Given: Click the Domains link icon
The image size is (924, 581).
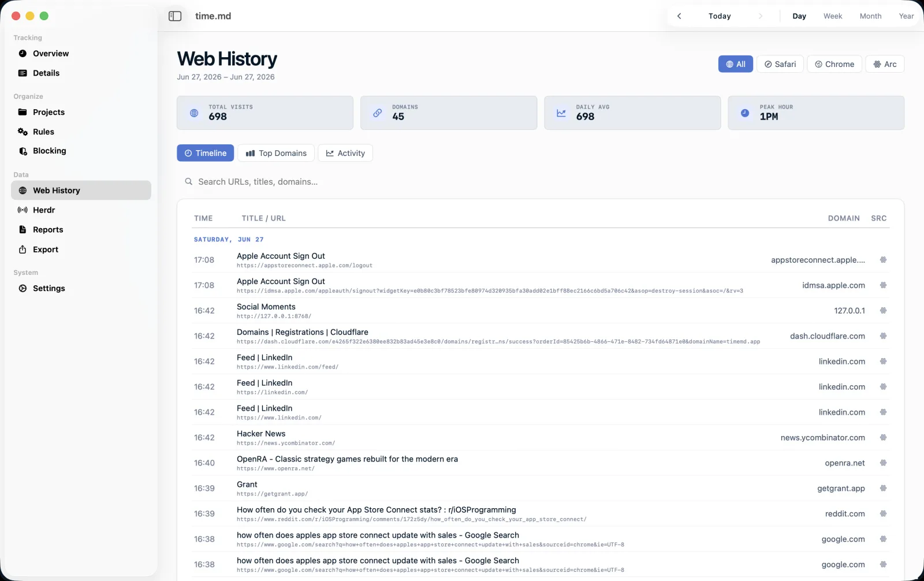Looking at the screenshot, I should click(x=378, y=113).
